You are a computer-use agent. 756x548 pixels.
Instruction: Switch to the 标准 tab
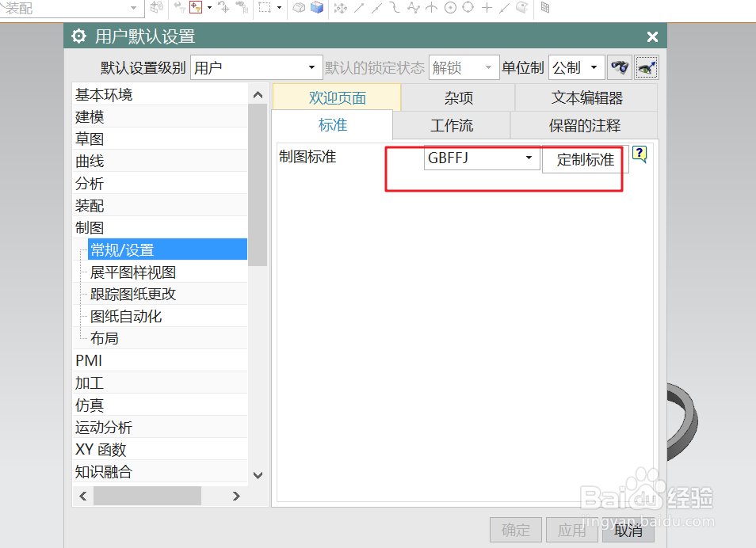coord(333,125)
